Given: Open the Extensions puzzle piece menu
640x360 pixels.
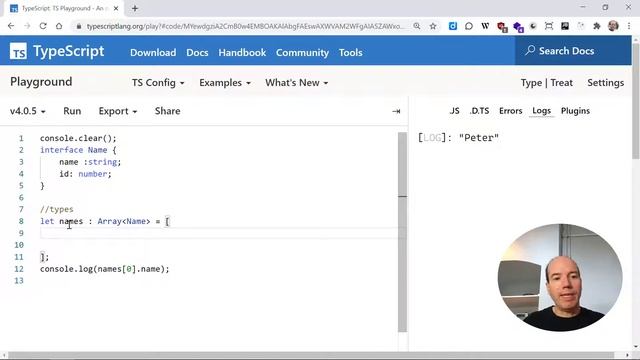Looking at the screenshot, I should 597,26.
